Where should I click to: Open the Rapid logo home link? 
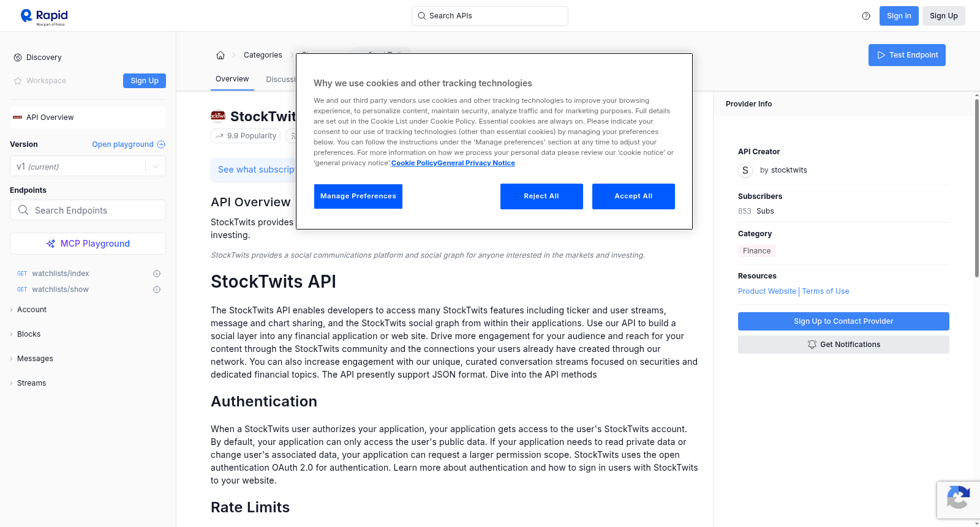click(x=44, y=17)
